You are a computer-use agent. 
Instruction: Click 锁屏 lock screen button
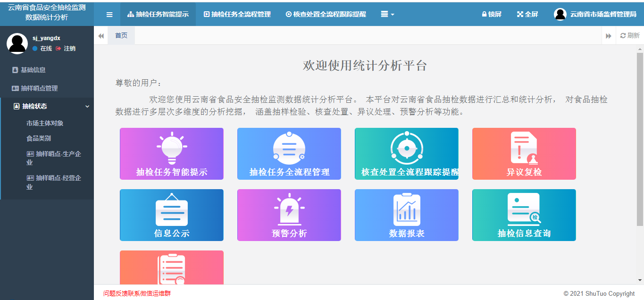[492, 15]
